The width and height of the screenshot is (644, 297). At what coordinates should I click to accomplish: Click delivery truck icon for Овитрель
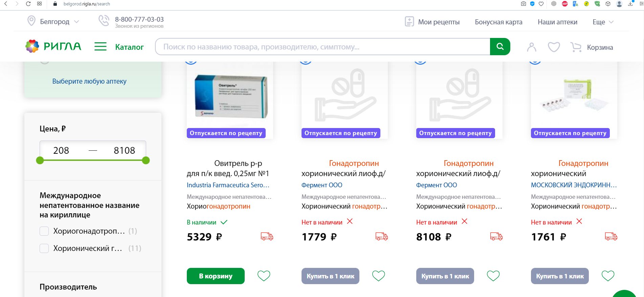tap(267, 236)
